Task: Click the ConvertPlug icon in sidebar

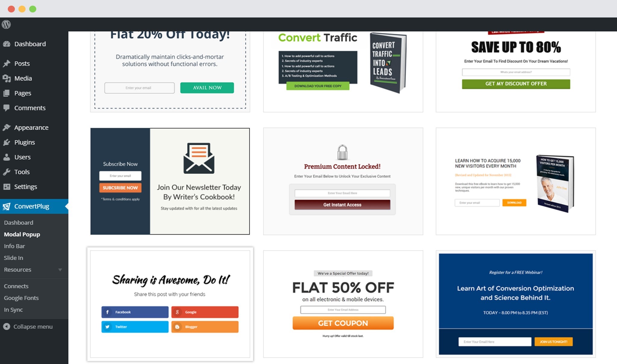Action: tap(7, 206)
